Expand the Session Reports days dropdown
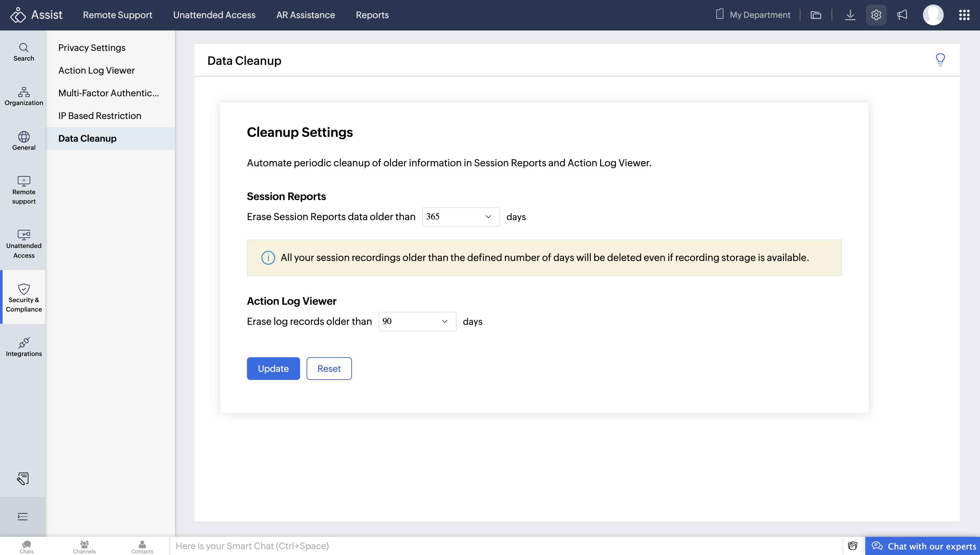The width and height of the screenshot is (980, 555). tap(461, 217)
